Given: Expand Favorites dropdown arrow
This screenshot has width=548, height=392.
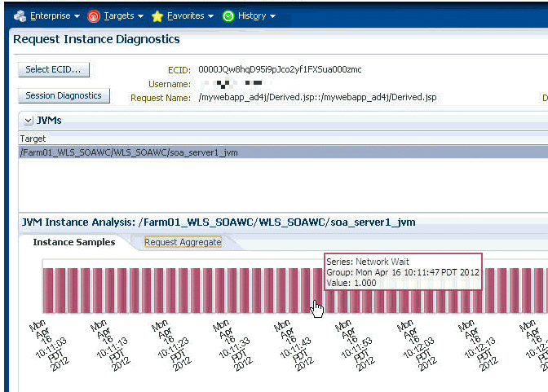Looking at the screenshot, I should tap(210, 16).
